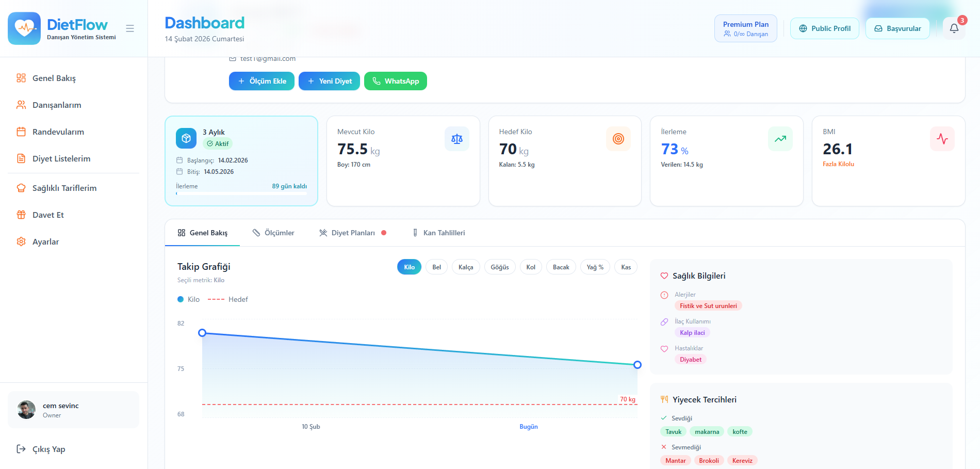Select the Kilo metric chip
This screenshot has width=980, height=469.
[409, 267]
